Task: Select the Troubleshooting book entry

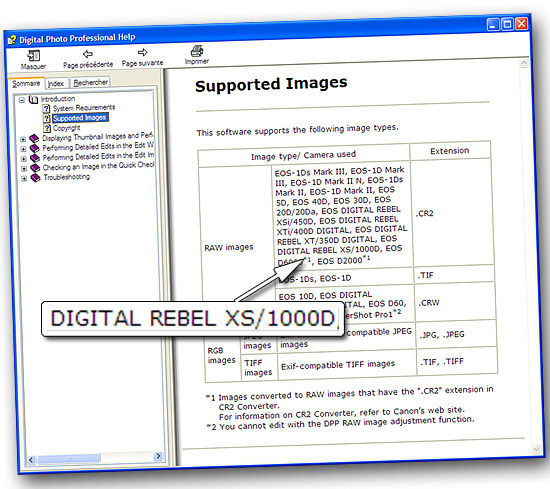Action: click(x=67, y=177)
